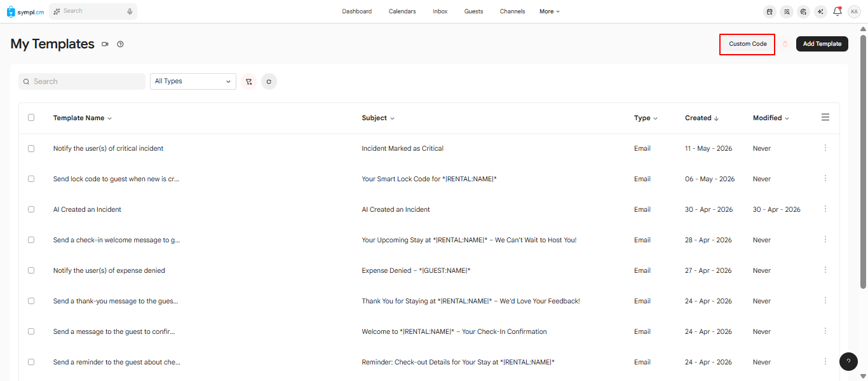
Task: Click the Custom Code button
Action: 748,44
